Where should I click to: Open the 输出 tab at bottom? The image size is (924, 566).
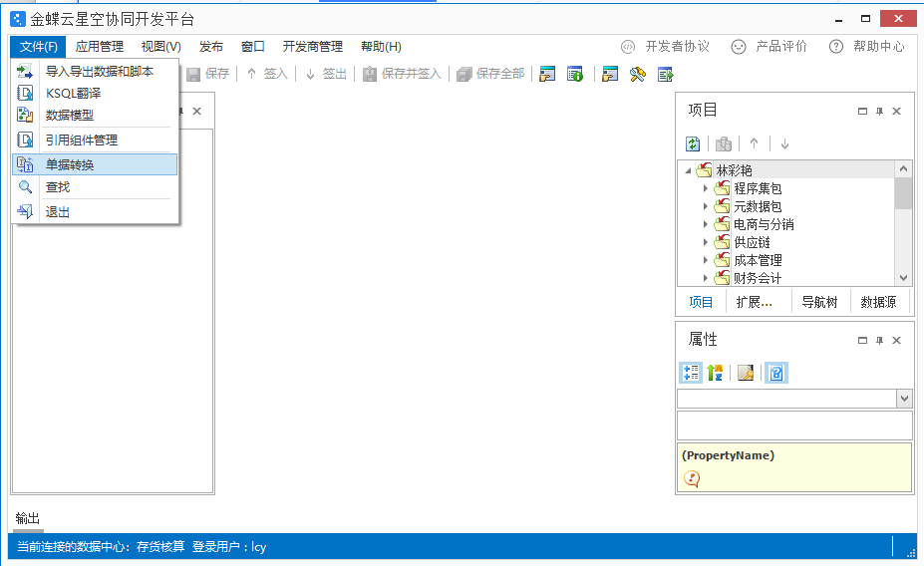(28, 518)
